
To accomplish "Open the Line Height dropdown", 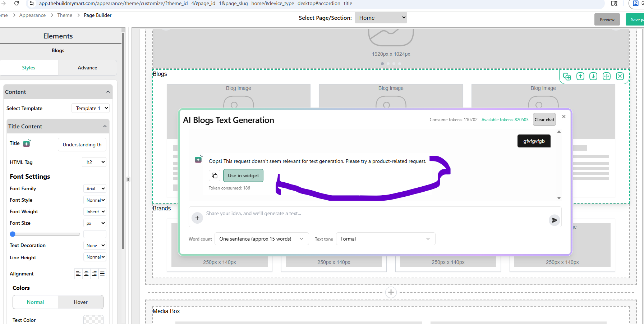I will [x=95, y=257].
